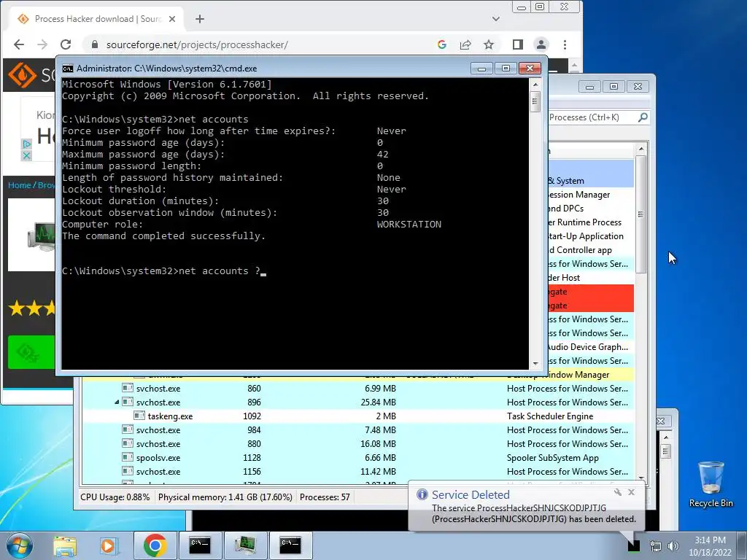Select svchost.exe with PID 1156
747x560 pixels.
pyautogui.click(x=357, y=472)
